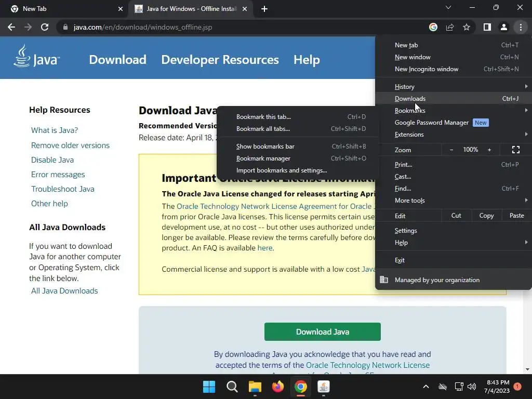Screen dimensions: 532x399
Task: Open network status tray icon
Action: click(x=459, y=387)
